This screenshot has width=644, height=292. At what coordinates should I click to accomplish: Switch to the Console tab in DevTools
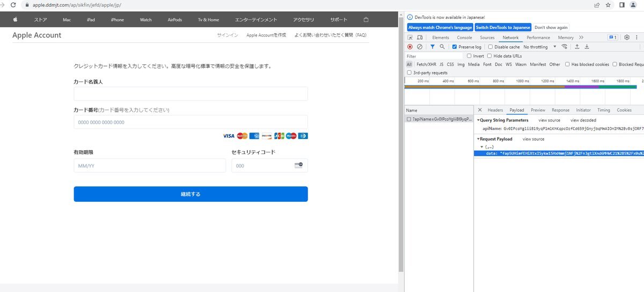click(x=465, y=38)
